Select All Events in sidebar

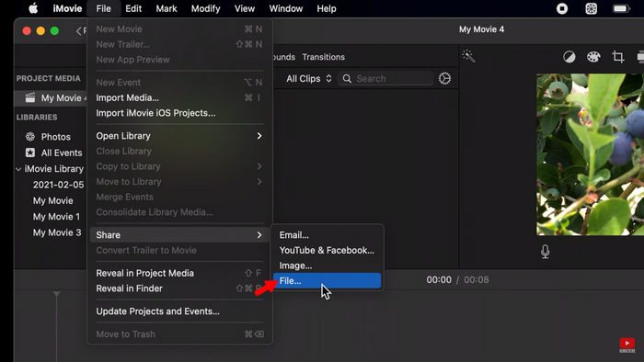[62, 153]
